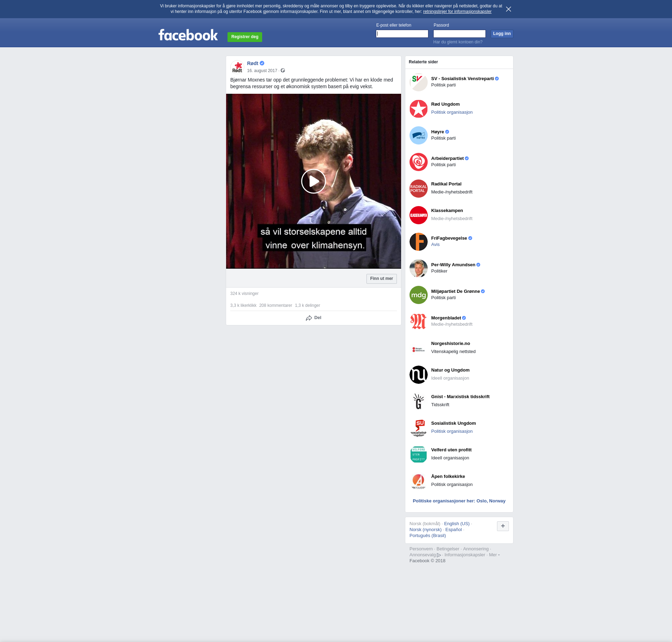Open Åpen folkekirke name link
The image size is (672, 642).
(x=448, y=477)
